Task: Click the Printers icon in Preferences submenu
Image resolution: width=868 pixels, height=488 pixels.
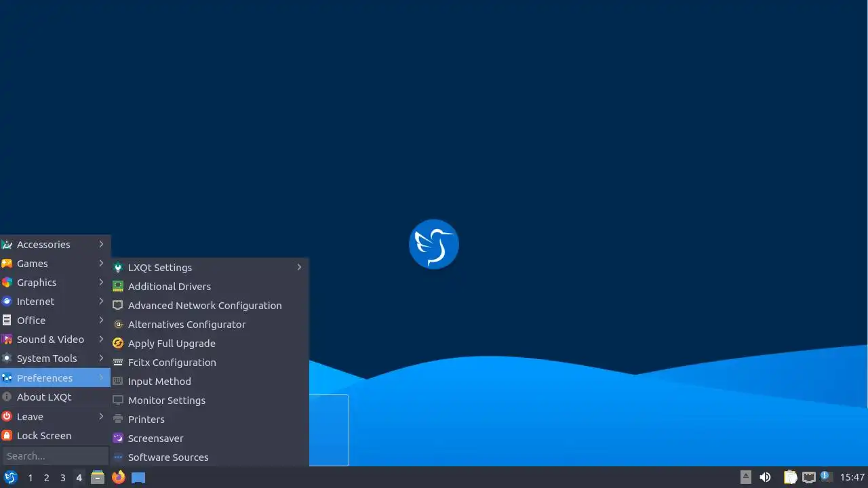Action: 118,420
